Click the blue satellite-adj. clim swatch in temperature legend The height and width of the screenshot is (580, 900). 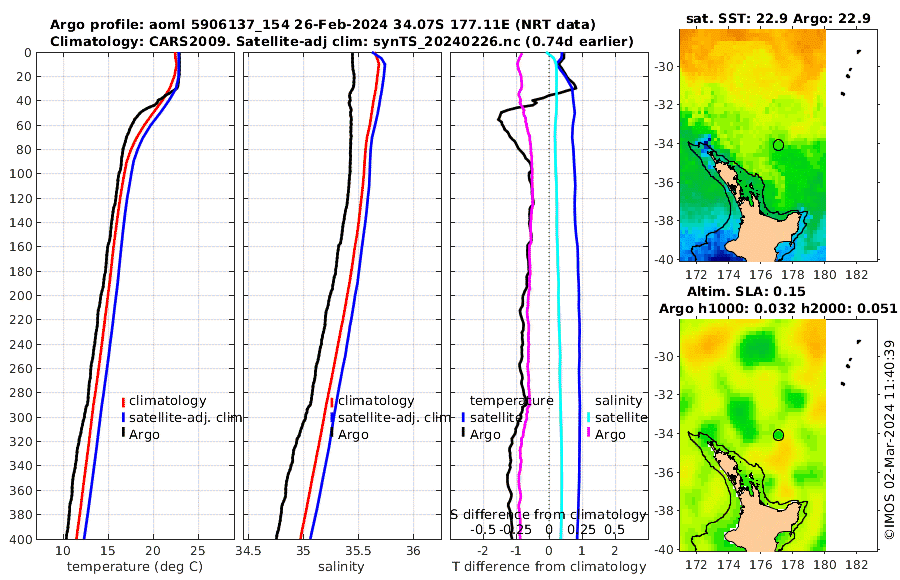tap(123, 417)
